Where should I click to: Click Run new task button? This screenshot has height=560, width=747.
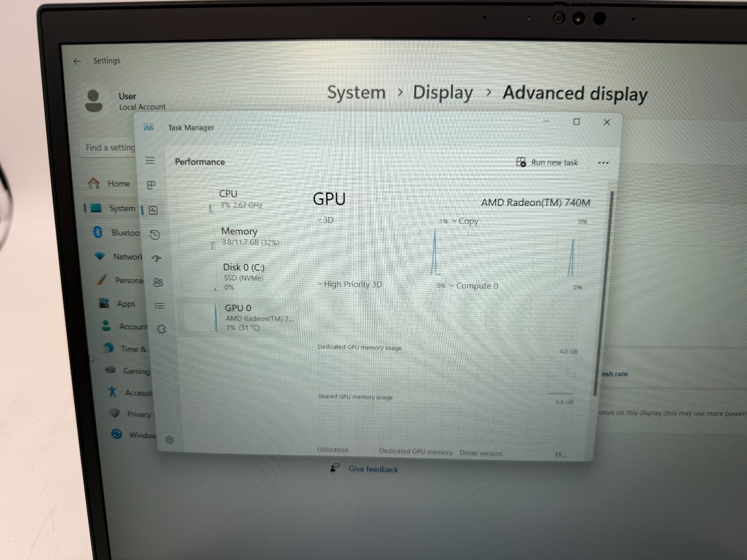pos(547,162)
